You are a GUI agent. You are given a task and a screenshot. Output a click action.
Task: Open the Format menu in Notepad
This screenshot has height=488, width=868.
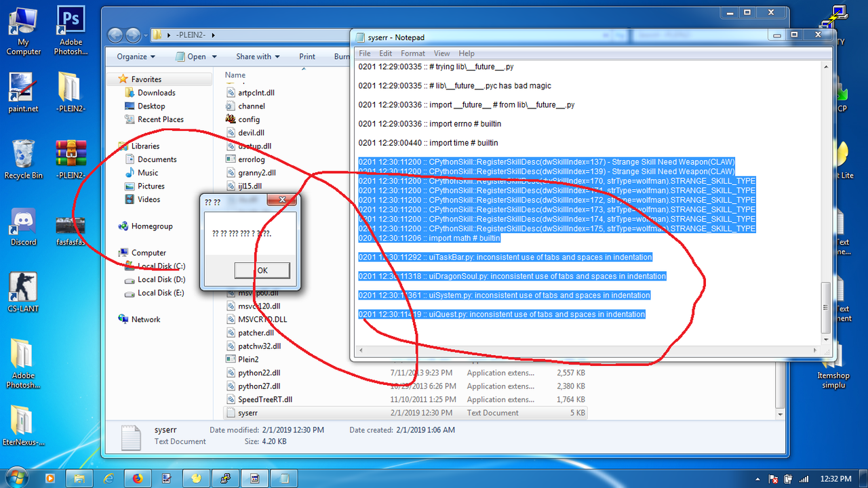[x=413, y=54]
